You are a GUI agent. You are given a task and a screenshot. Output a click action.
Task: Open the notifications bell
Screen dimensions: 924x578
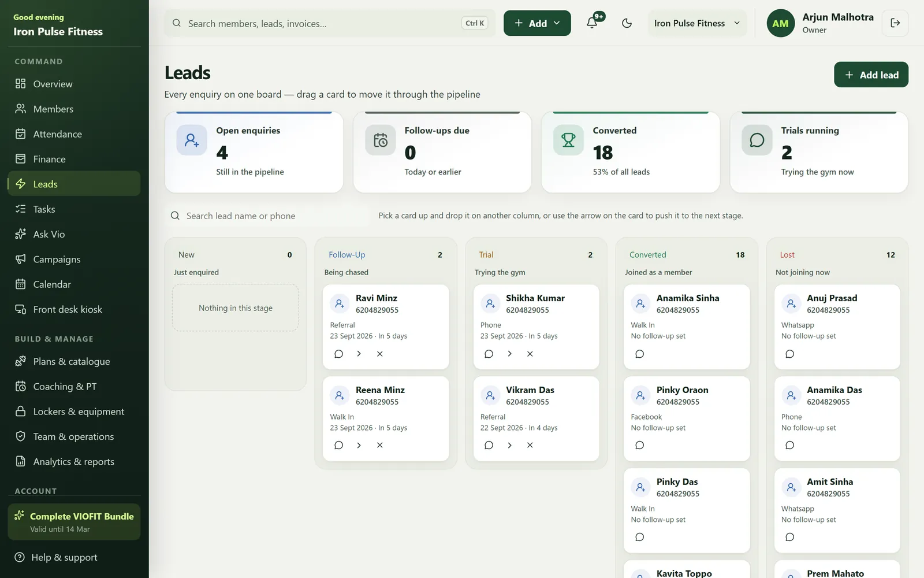pyautogui.click(x=592, y=23)
